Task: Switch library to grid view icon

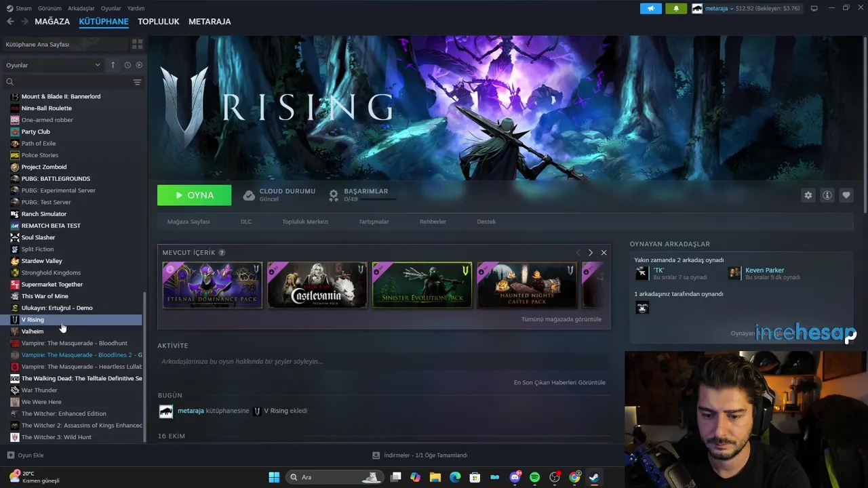Action: point(137,44)
